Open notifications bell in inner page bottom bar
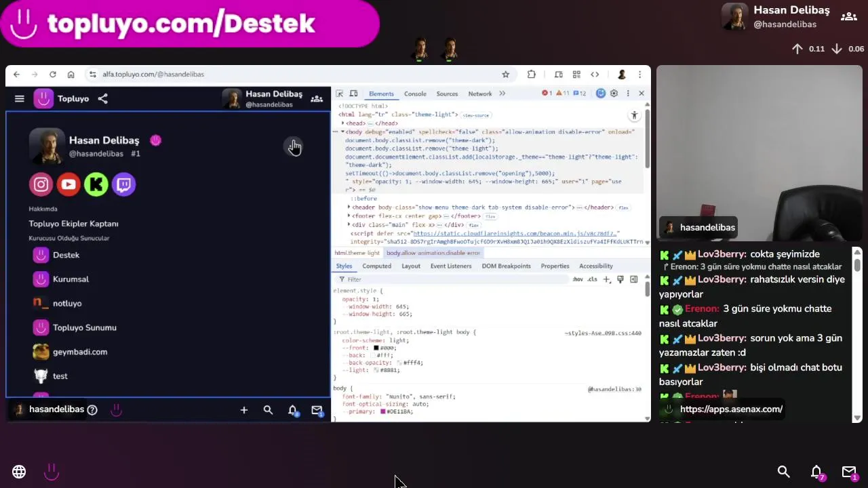868x488 pixels. [292, 410]
